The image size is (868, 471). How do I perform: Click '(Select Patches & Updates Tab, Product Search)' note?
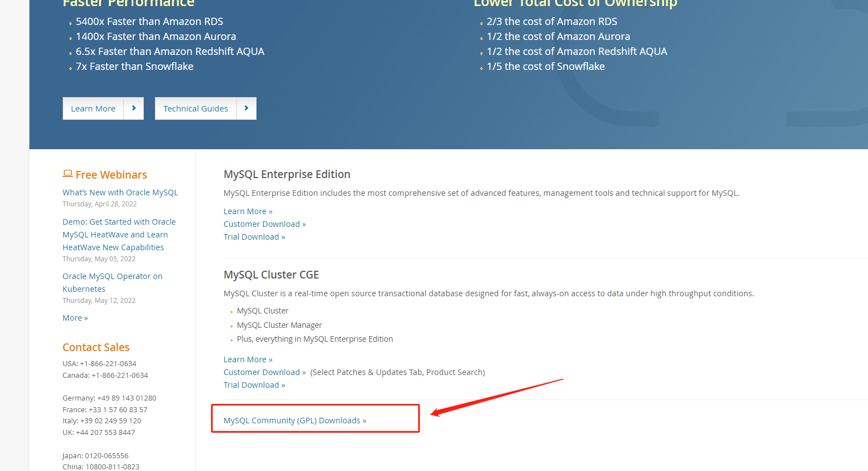pyautogui.click(x=398, y=372)
